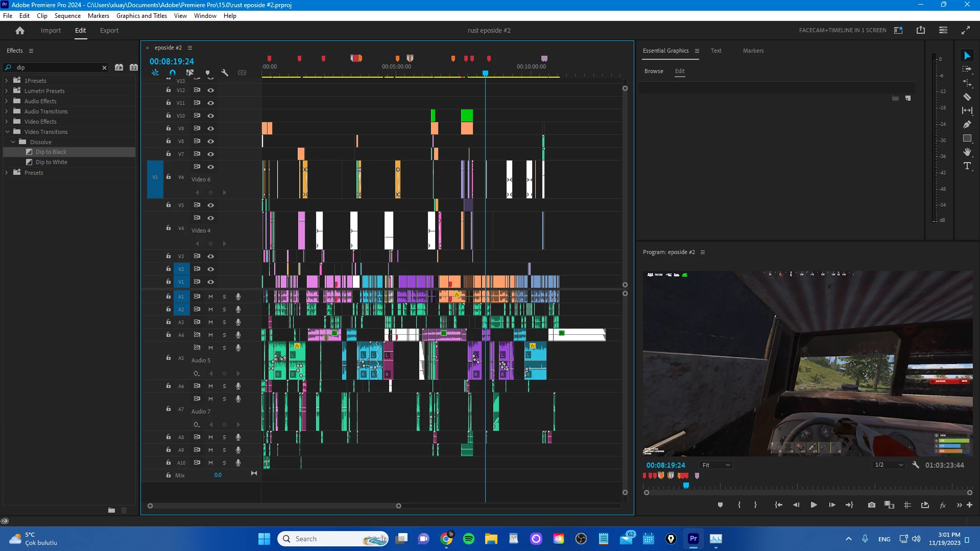This screenshot has height=551, width=980.
Task: Switch to Markers panel tab
Action: [x=753, y=51]
